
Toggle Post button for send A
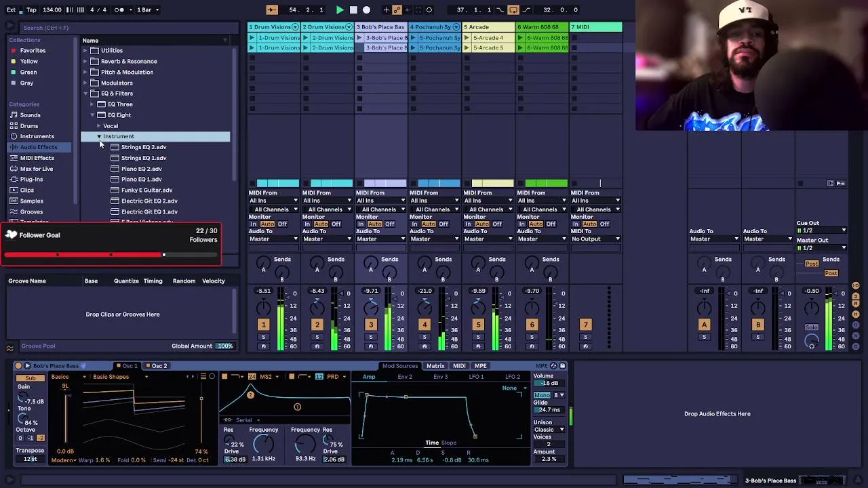pos(812,264)
